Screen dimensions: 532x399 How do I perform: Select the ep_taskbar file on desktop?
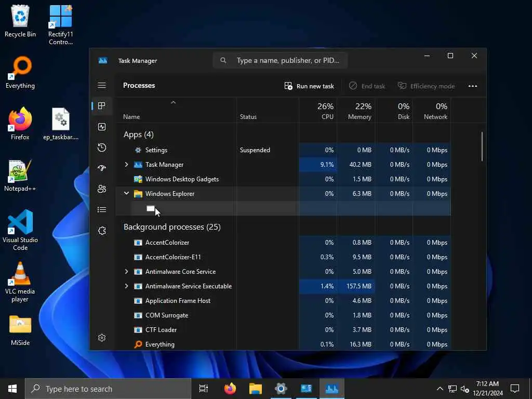click(x=61, y=124)
